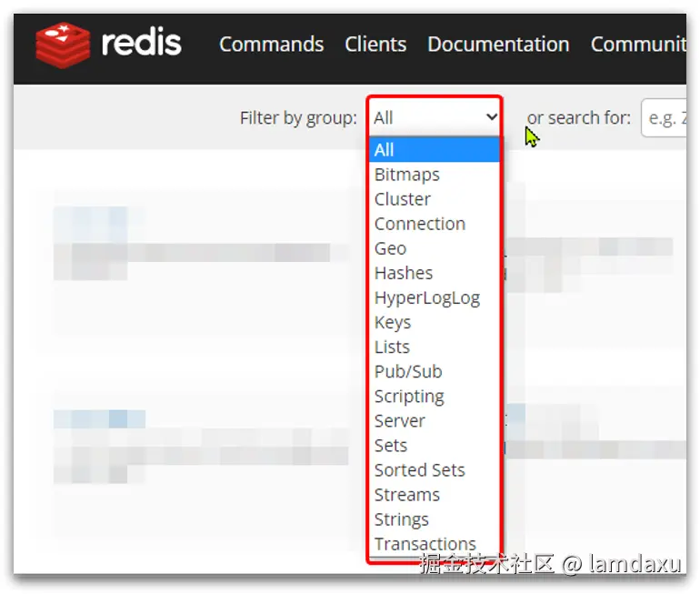Click the 'redis' wordmark link
This screenshot has width=700, height=594.
pyautogui.click(x=141, y=44)
